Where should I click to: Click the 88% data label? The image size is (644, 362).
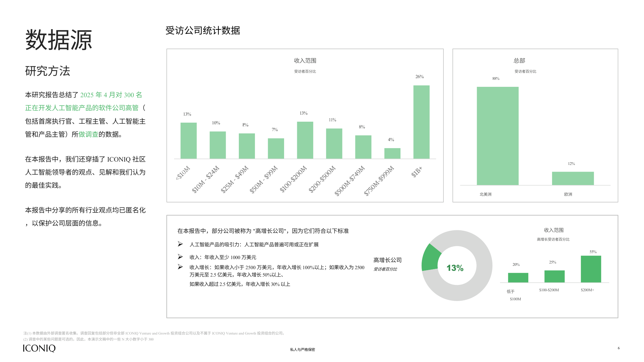(496, 78)
